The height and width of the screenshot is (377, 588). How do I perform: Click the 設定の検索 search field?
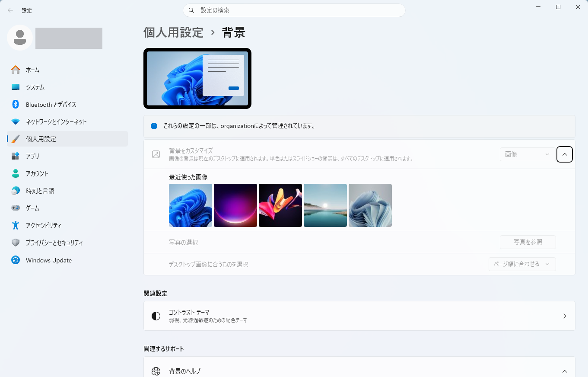tap(294, 10)
